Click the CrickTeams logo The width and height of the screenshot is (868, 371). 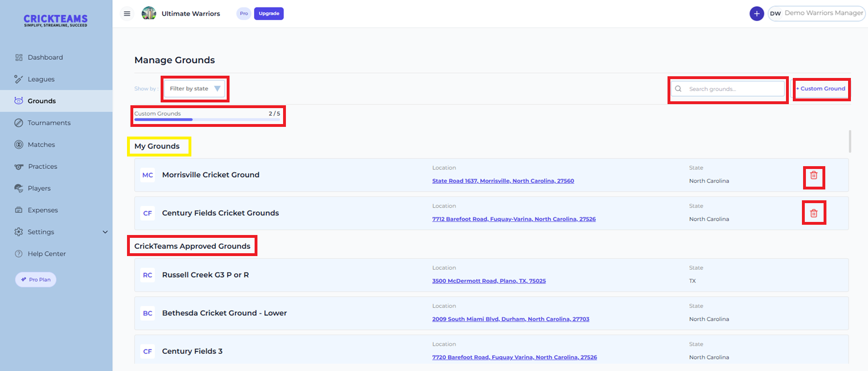[56, 21]
